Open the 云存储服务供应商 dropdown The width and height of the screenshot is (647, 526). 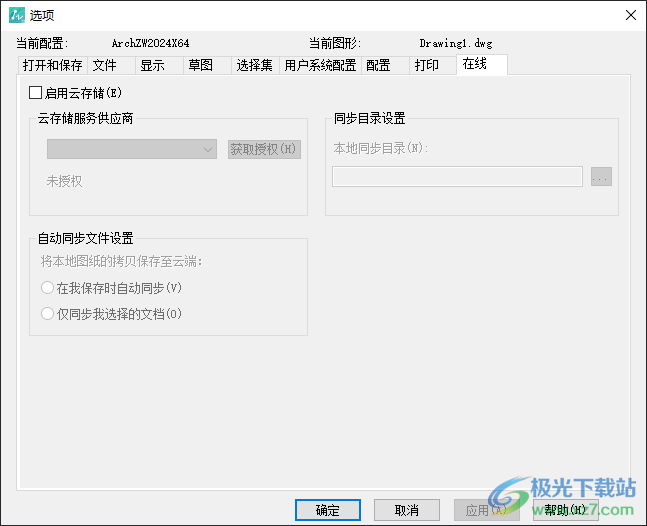(x=132, y=149)
